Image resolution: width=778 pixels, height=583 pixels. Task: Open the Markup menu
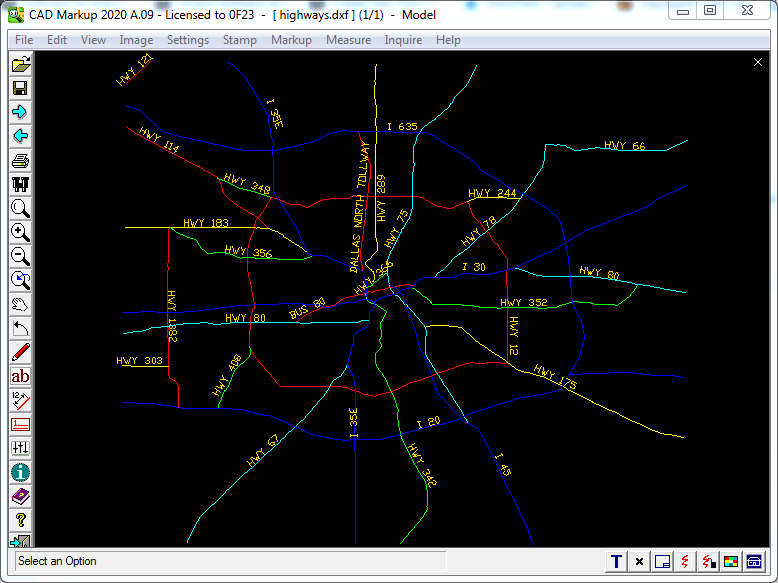[x=291, y=40]
